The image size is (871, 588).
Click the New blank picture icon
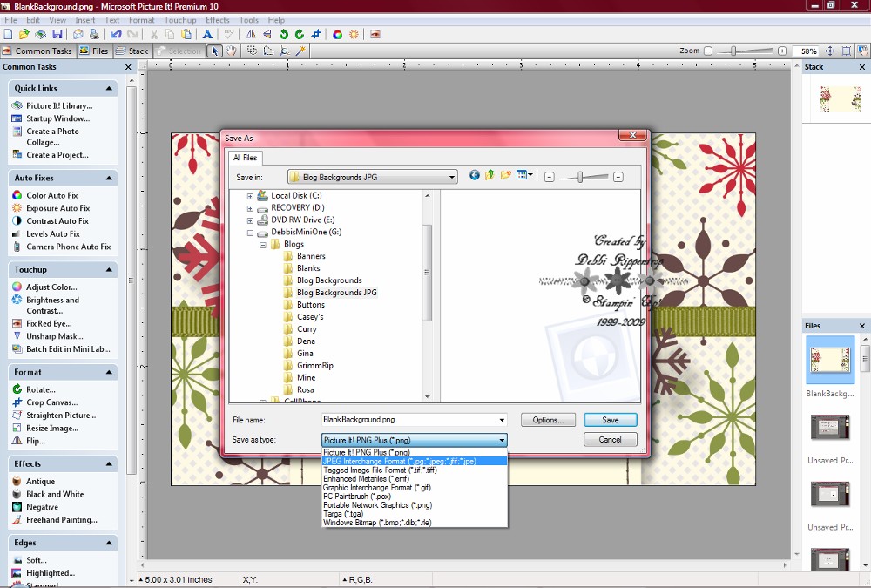pyautogui.click(x=8, y=35)
